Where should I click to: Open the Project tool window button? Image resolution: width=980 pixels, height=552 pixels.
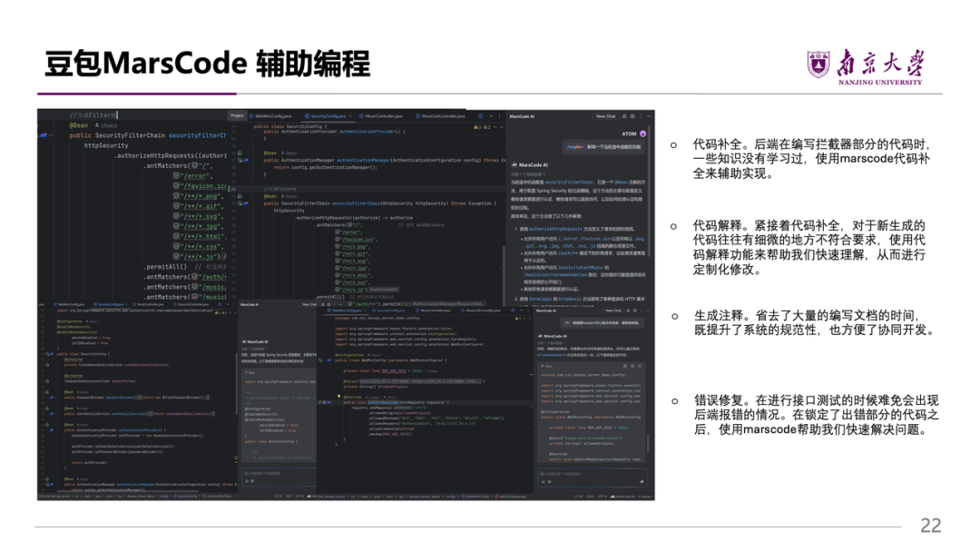pyautogui.click(x=237, y=115)
